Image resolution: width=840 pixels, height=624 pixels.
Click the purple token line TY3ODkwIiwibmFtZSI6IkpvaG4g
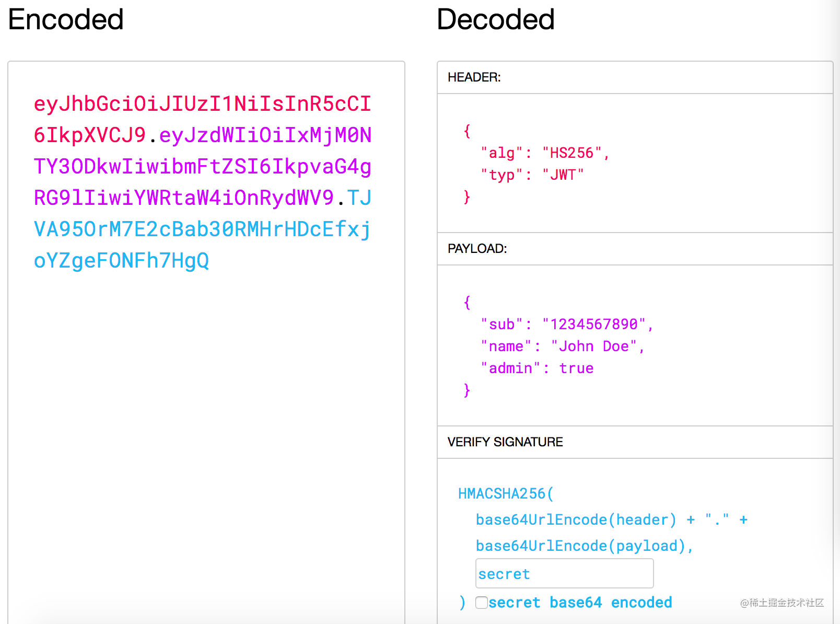(x=203, y=167)
